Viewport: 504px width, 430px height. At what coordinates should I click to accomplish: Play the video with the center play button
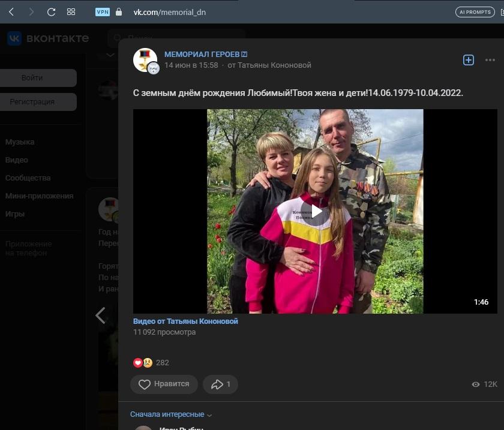point(316,212)
